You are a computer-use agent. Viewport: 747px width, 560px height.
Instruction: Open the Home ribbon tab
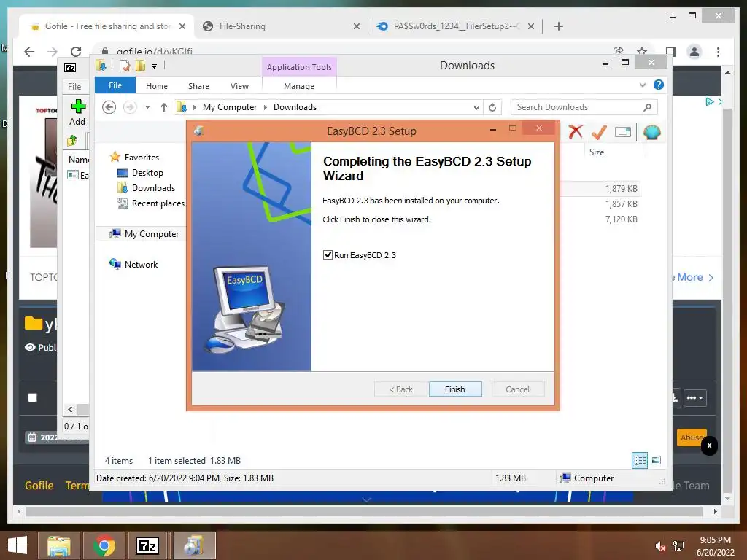pos(157,86)
